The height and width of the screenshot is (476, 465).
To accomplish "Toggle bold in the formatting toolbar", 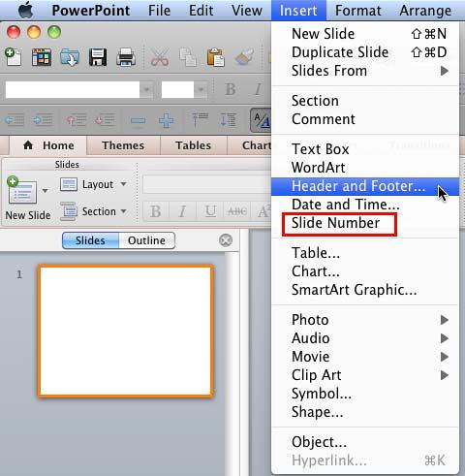I will coord(231,89).
